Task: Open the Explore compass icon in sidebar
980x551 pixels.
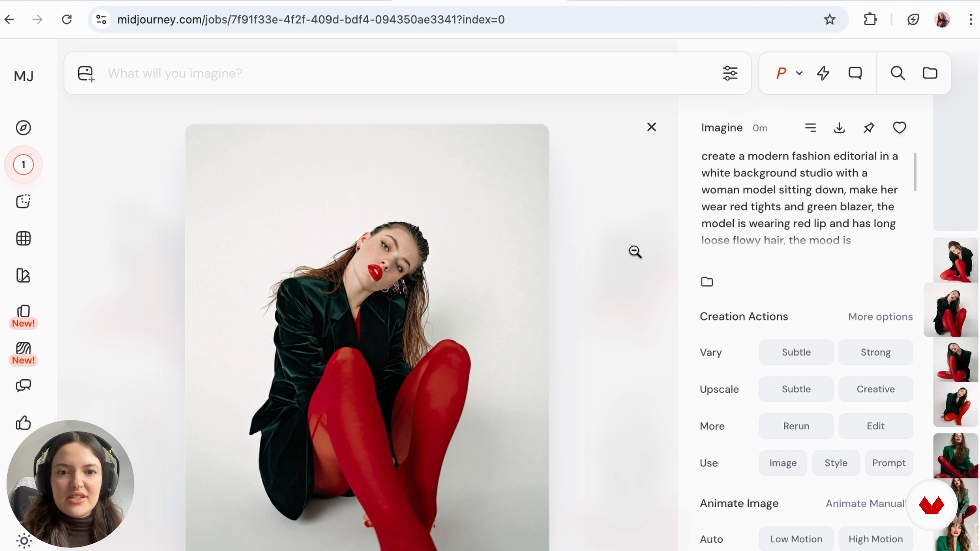Action: pos(23,128)
